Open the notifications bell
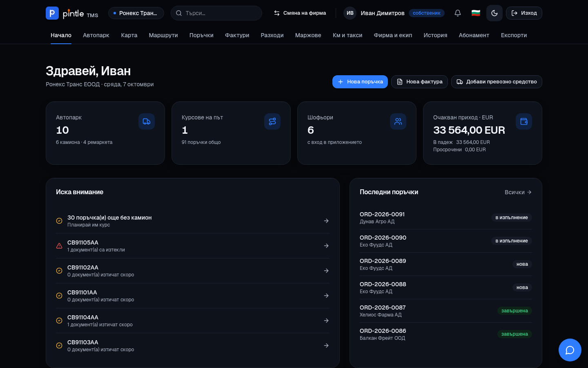588x368 pixels. pos(458,13)
